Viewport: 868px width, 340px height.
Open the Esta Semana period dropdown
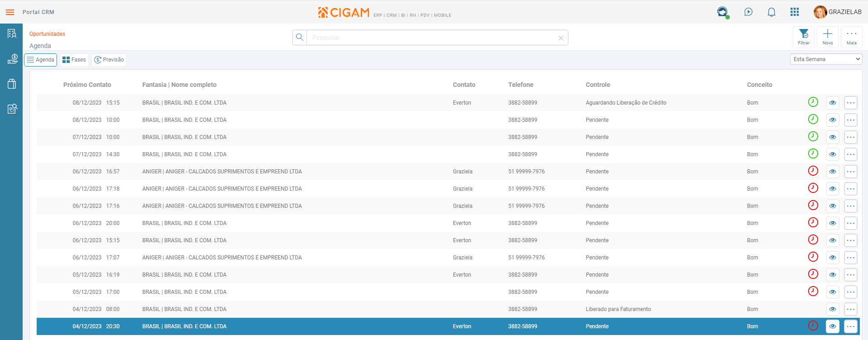click(826, 59)
